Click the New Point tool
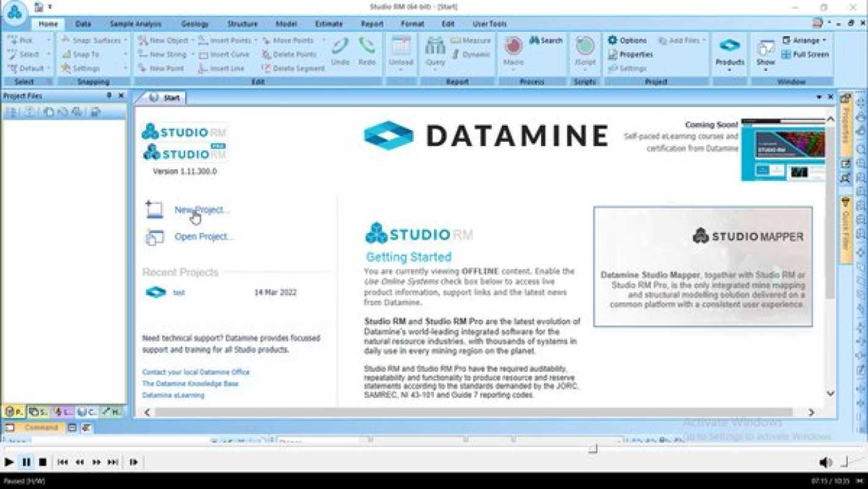This screenshot has height=489, width=868. coord(161,68)
